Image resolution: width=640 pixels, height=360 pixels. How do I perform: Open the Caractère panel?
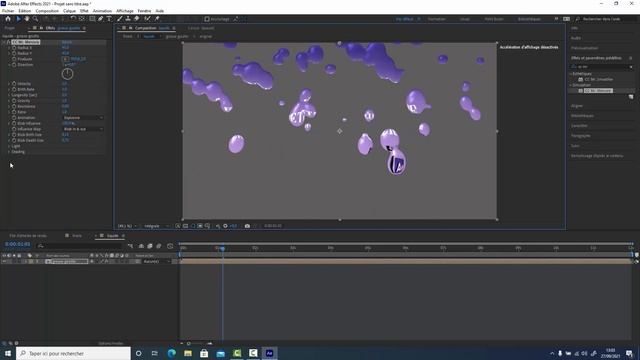579,126
